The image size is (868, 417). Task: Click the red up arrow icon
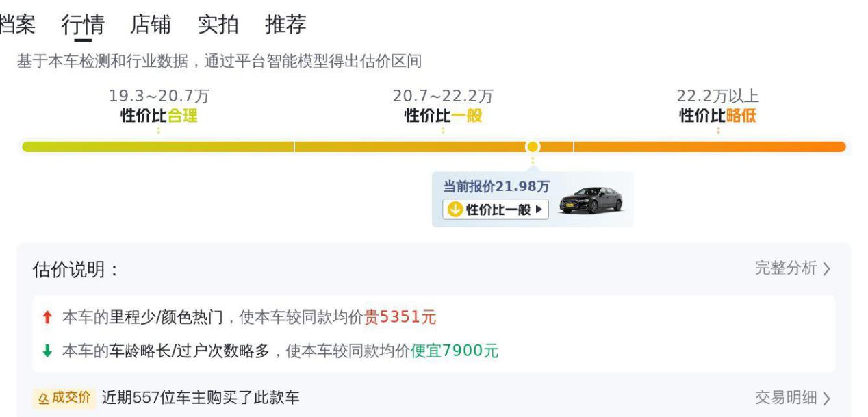(x=47, y=317)
